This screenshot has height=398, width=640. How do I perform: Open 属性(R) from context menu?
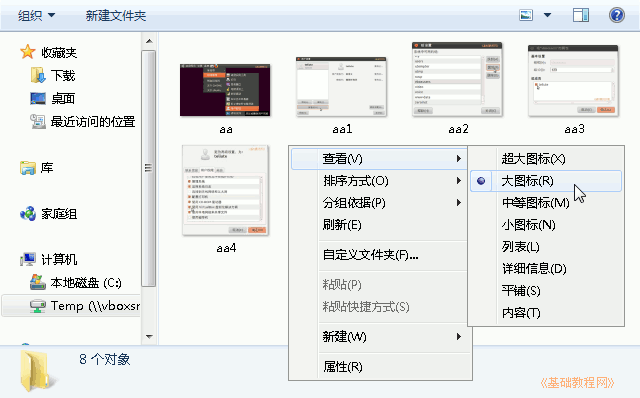point(342,367)
